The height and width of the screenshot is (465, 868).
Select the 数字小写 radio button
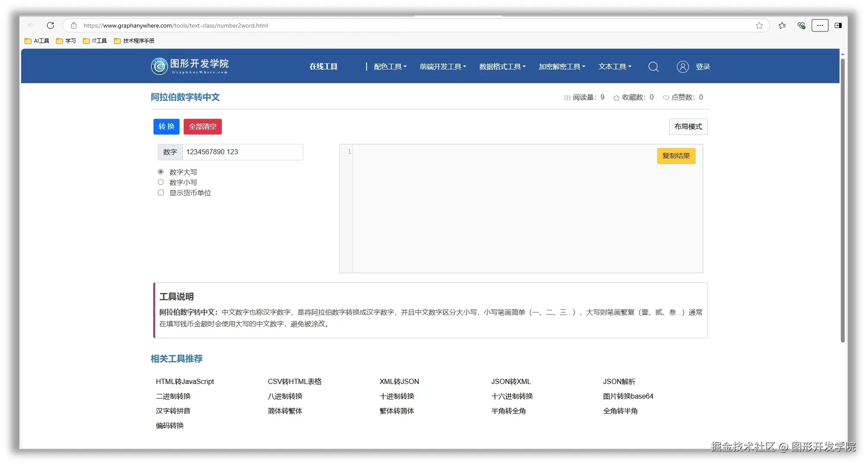tap(161, 182)
